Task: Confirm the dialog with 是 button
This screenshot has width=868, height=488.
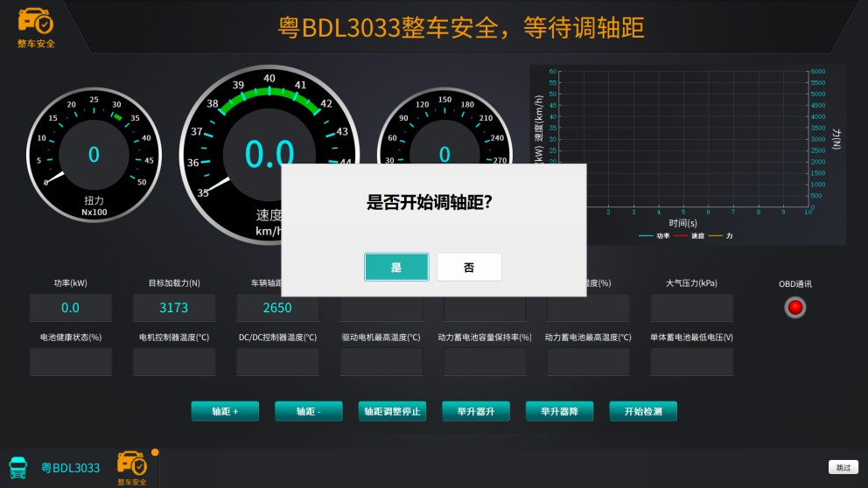Action: pos(396,268)
